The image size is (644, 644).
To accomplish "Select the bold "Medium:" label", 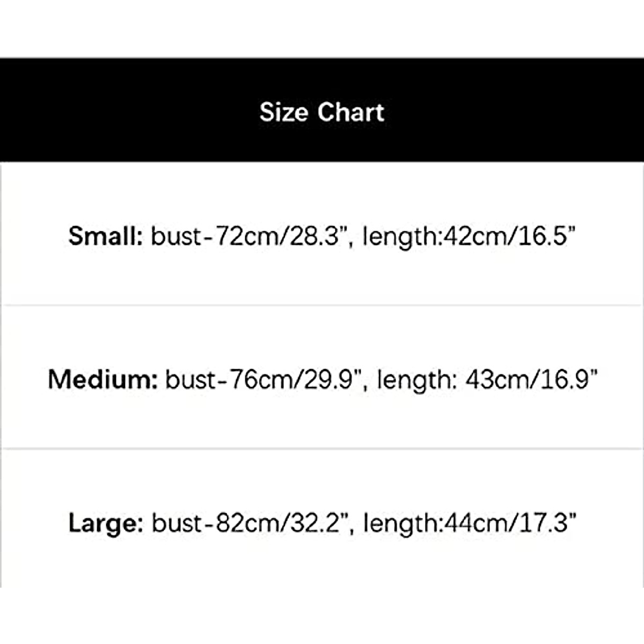I will pos(102,379).
